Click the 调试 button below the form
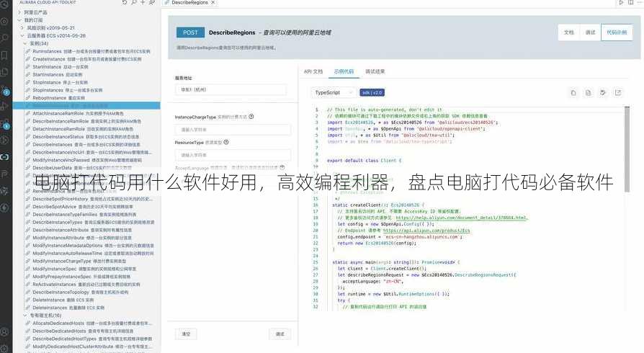The image size is (644, 353). 280,334
